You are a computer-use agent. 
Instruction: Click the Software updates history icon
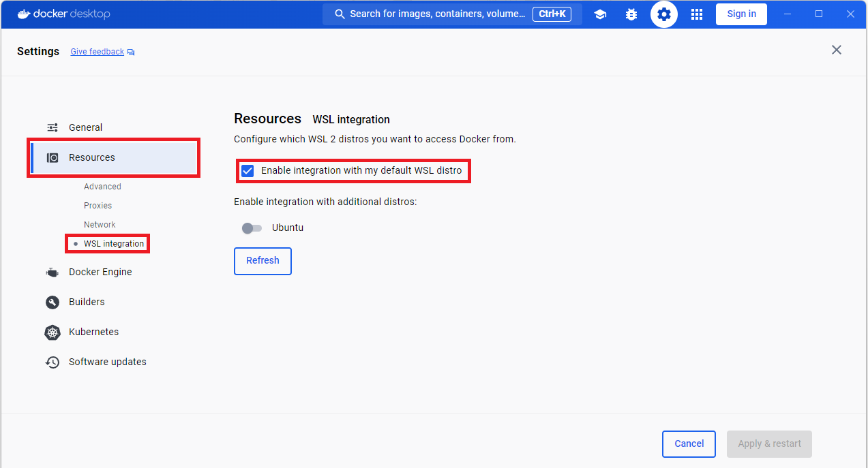[53, 362]
